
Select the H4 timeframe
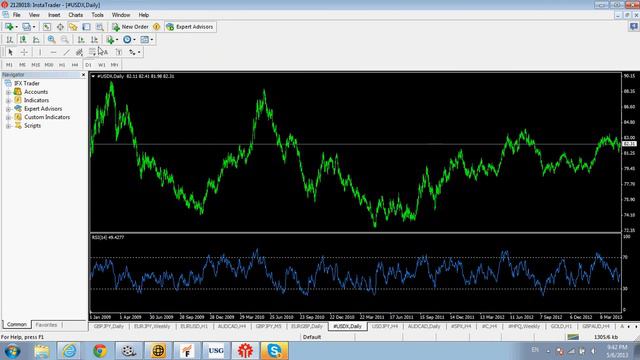pos(75,65)
